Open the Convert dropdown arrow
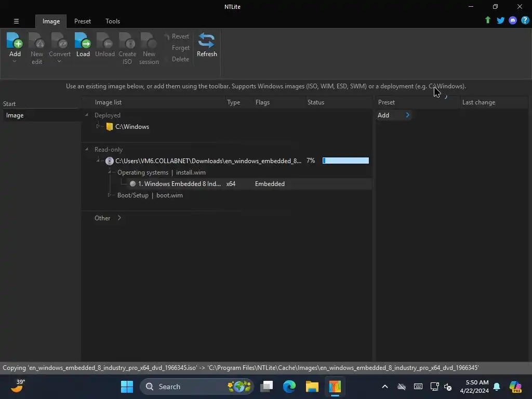This screenshot has height=399, width=532. coord(59,61)
